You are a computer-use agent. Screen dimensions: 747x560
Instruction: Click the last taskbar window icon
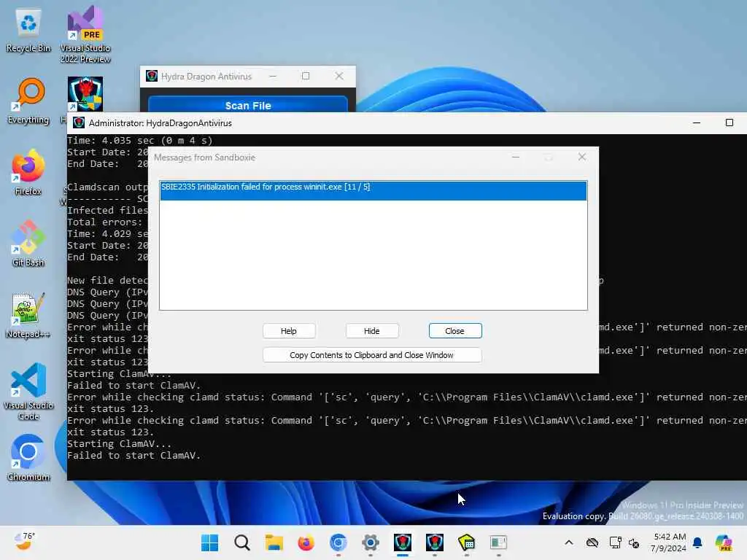click(x=498, y=542)
